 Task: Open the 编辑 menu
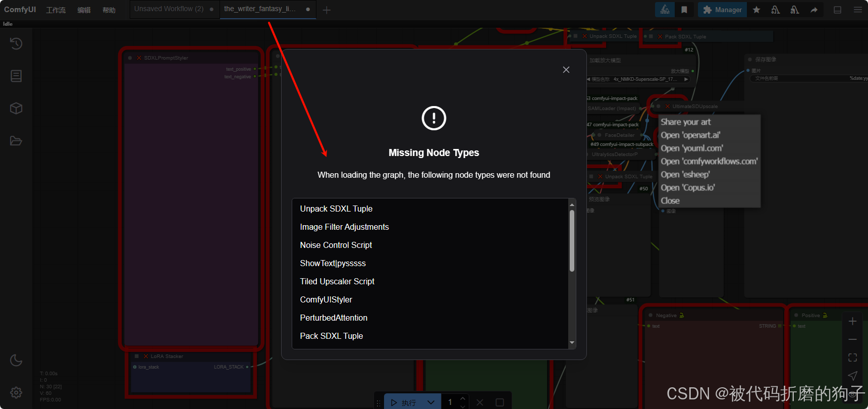tap(84, 10)
